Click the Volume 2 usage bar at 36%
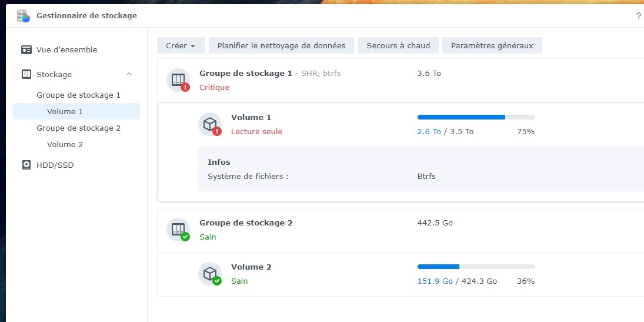 pyautogui.click(x=476, y=267)
